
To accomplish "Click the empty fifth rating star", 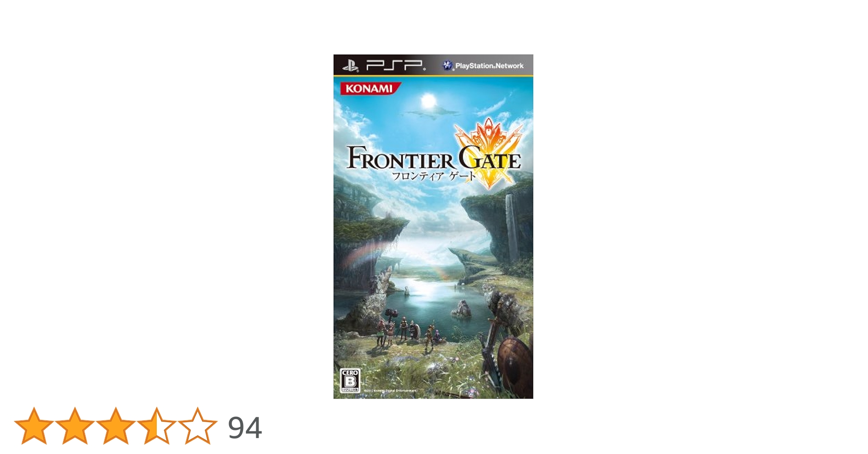I will [x=198, y=426].
